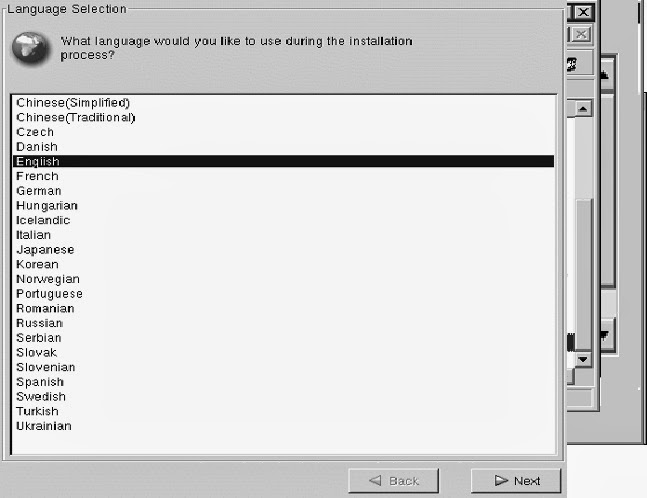Click the greyed-out Back button
The width and height of the screenshot is (647, 498).
(x=393, y=481)
